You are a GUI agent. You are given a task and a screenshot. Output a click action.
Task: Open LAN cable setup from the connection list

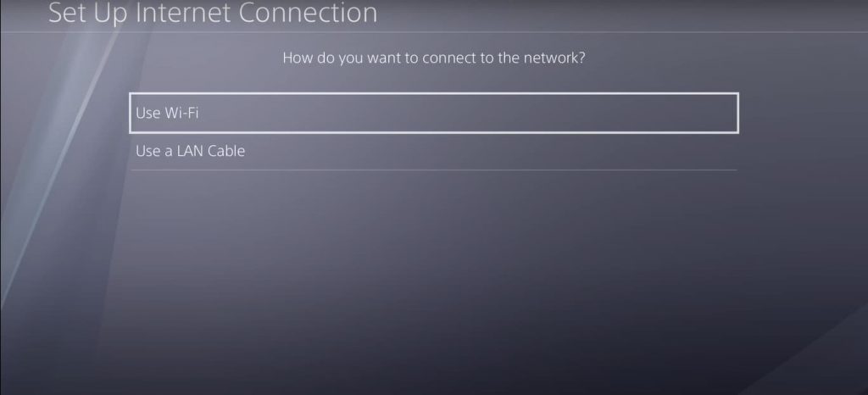coord(433,151)
